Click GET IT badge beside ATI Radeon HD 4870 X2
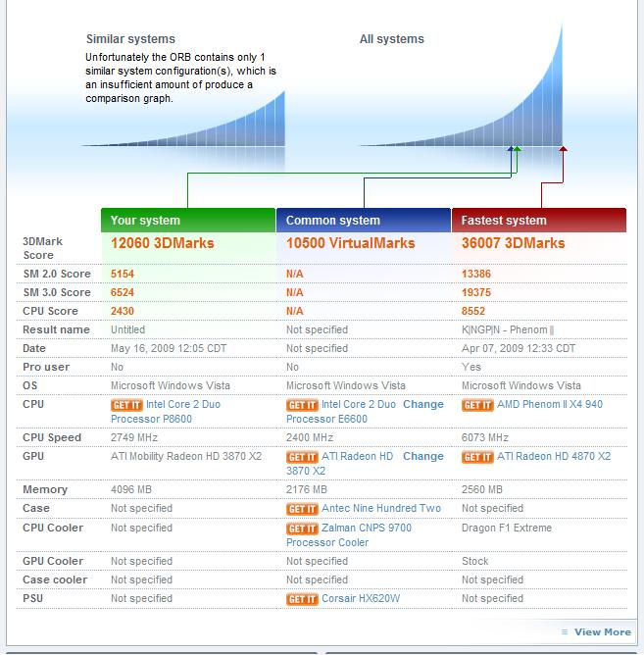This screenshot has height=655, width=644. [477, 457]
